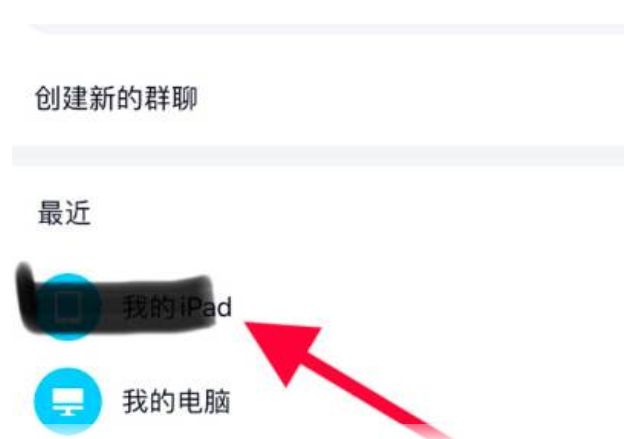This screenshot has height=439, width=641.
Task: Click the black scribble over iPad entry
Action: tap(116, 301)
